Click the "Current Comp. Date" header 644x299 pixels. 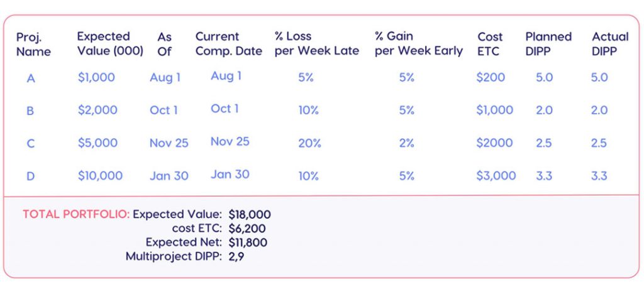pos(228,44)
